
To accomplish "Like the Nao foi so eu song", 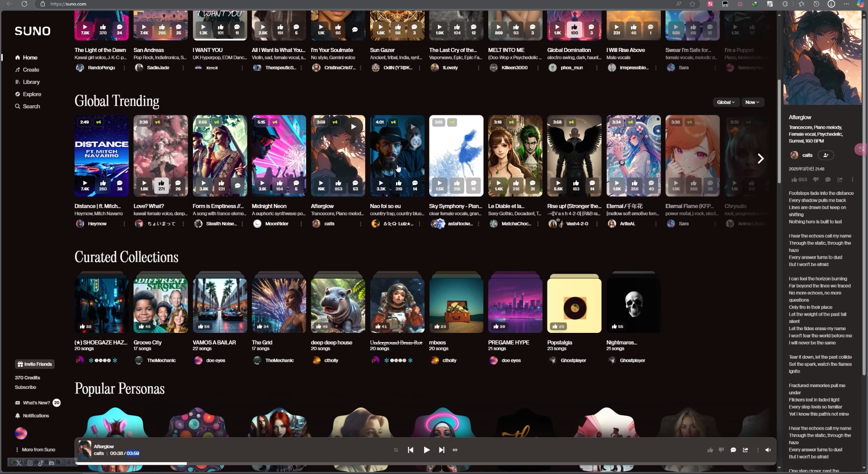I will point(398,185).
